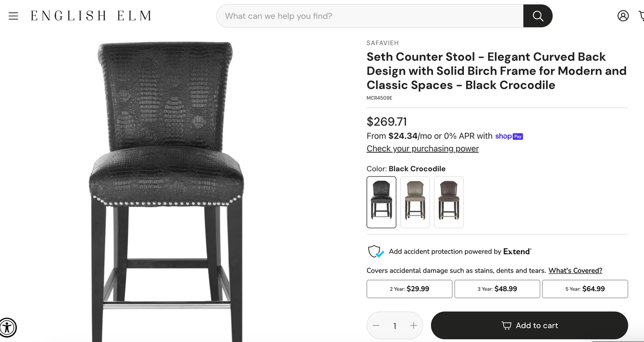Choose the dark brown stool color swatch
The width and height of the screenshot is (644, 342).
(x=448, y=202)
